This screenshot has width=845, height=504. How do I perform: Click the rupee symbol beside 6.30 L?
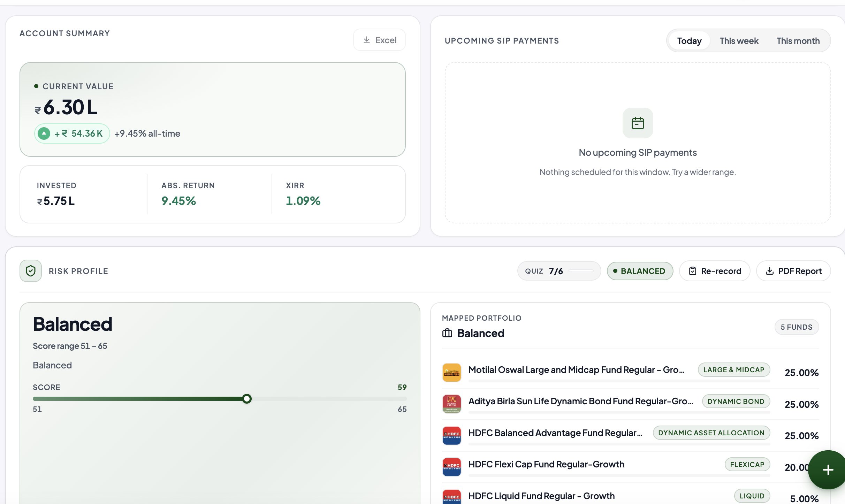(x=38, y=110)
